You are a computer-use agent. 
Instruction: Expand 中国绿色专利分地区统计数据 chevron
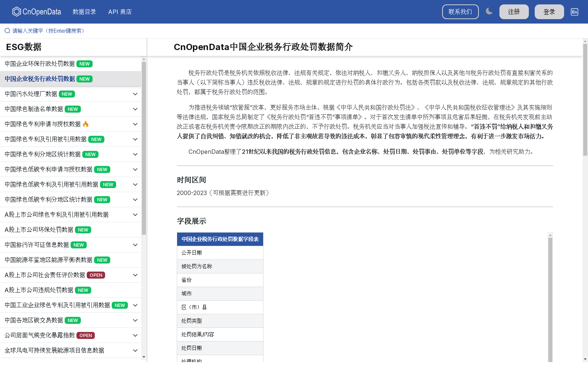[135, 154]
